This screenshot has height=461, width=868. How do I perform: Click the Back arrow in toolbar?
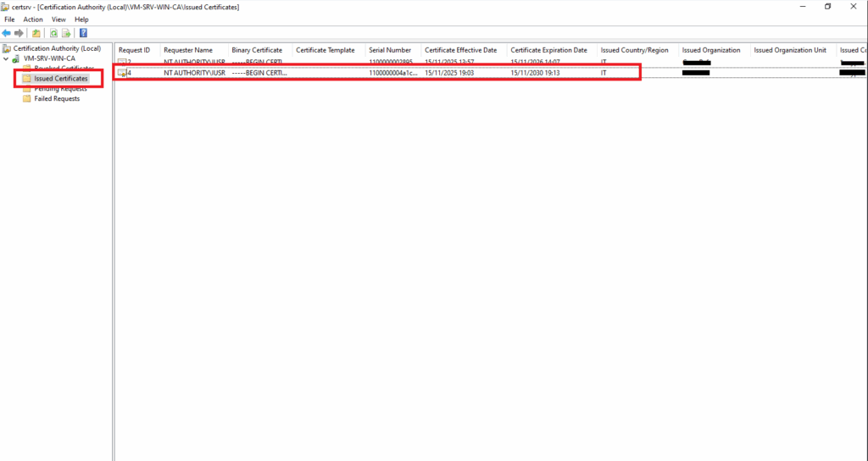point(7,33)
